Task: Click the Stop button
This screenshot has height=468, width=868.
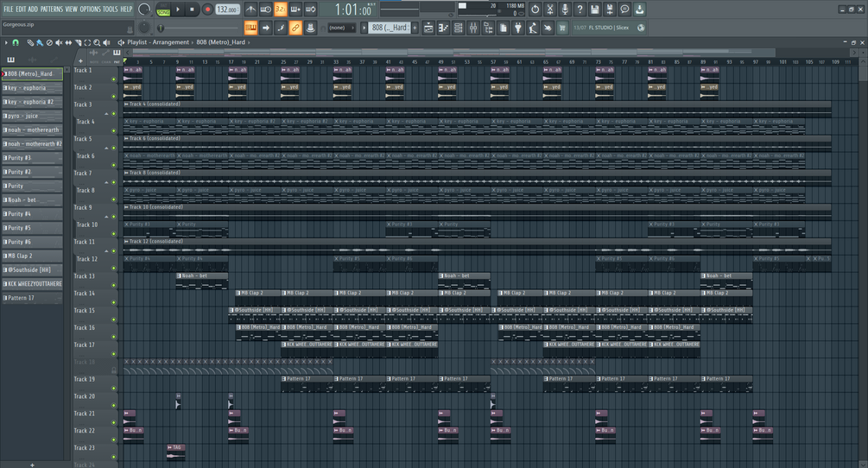Action: (x=192, y=9)
